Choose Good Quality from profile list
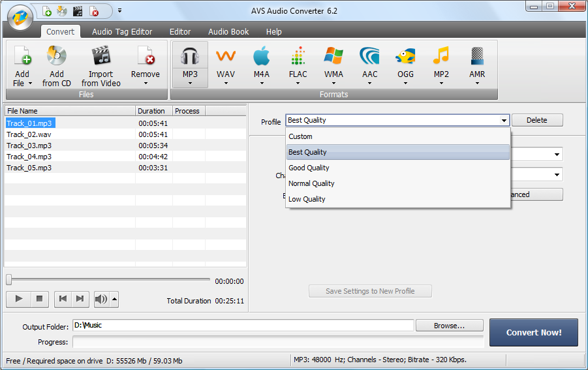This screenshot has height=370, width=588. click(x=309, y=168)
